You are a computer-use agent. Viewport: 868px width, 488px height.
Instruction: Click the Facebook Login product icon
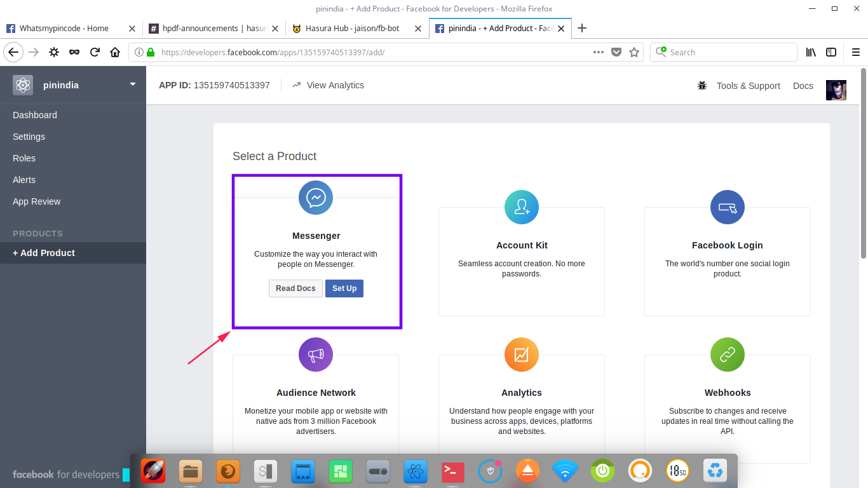(728, 207)
